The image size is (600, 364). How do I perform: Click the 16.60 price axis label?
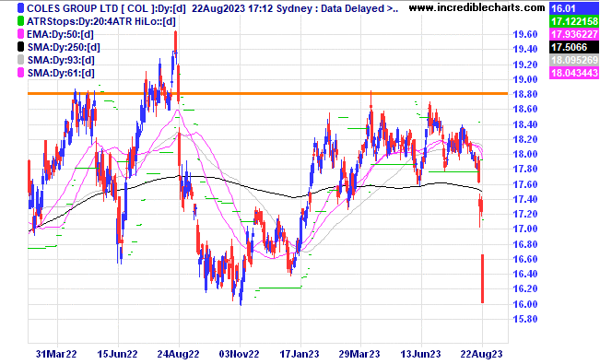pyautogui.click(x=525, y=259)
